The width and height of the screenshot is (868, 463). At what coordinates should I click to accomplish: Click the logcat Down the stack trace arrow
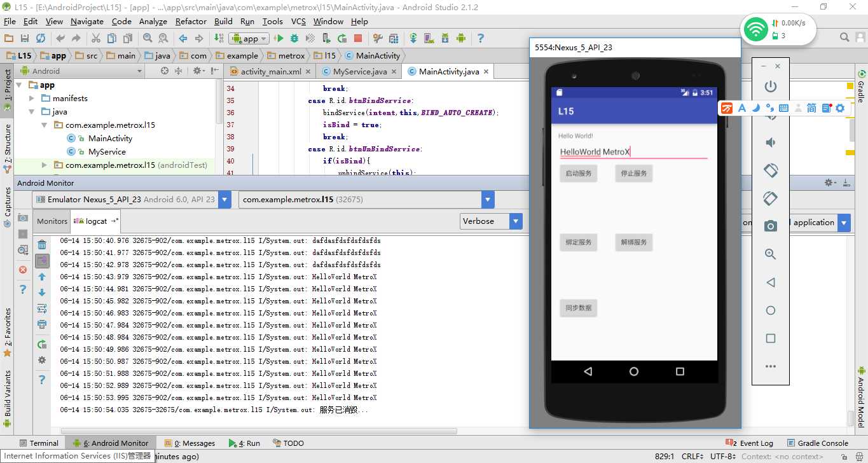42,293
